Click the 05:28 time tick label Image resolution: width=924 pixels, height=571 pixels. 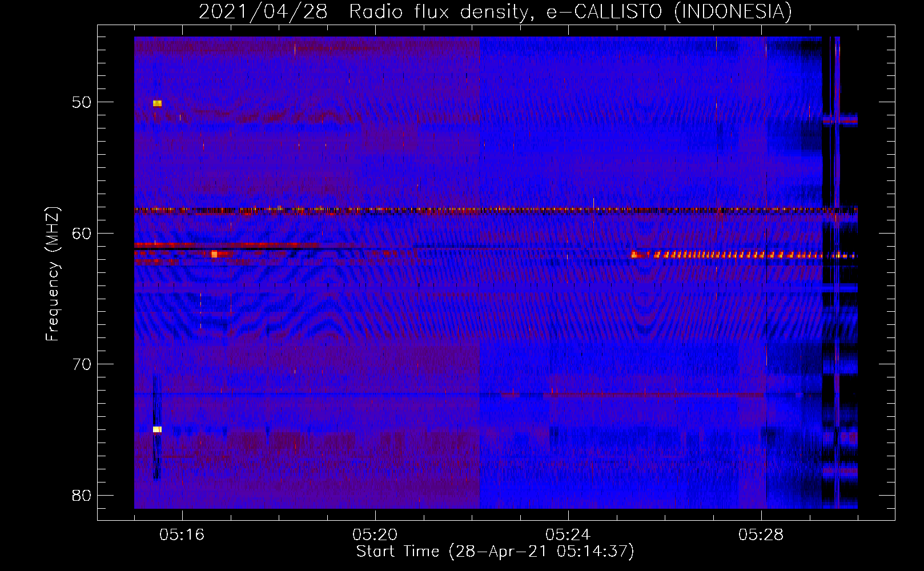761,534
